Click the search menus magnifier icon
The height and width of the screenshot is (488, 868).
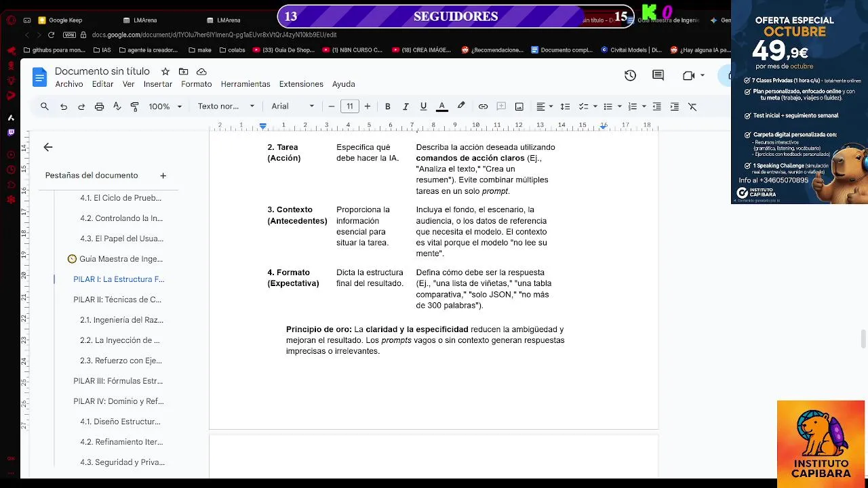pyautogui.click(x=45, y=106)
